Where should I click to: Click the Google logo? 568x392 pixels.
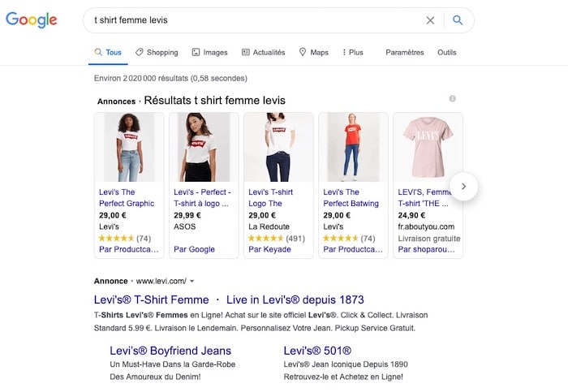(x=32, y=19)
